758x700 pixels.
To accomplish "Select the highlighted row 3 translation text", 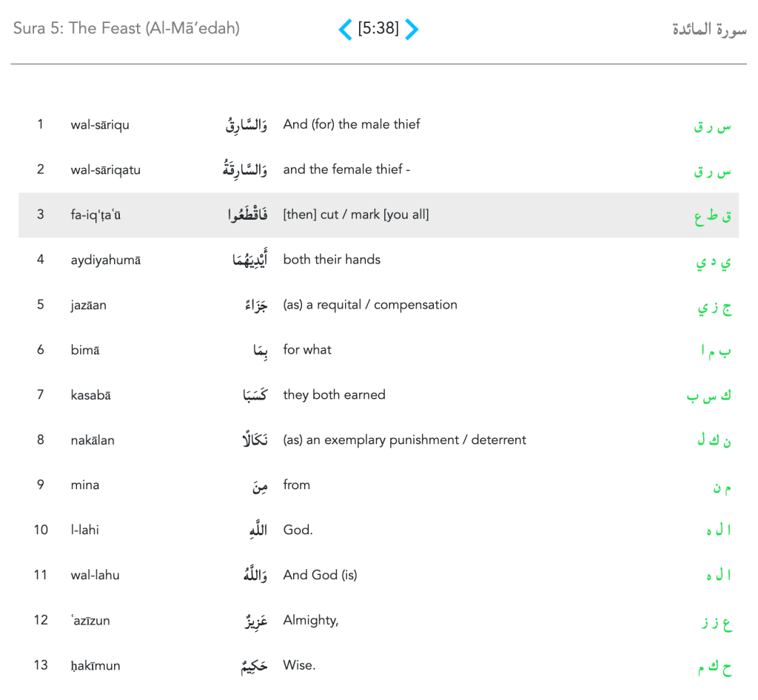I will [355, 215].
